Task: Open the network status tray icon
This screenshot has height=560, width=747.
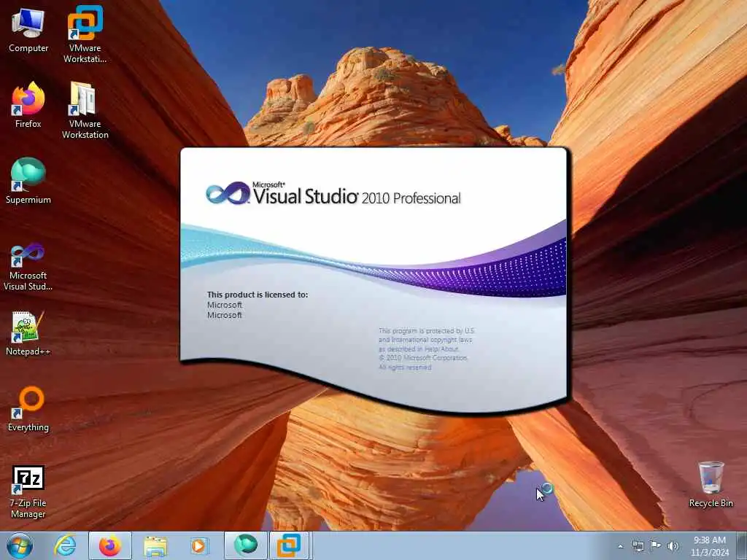Action: [x=638, y=546]
